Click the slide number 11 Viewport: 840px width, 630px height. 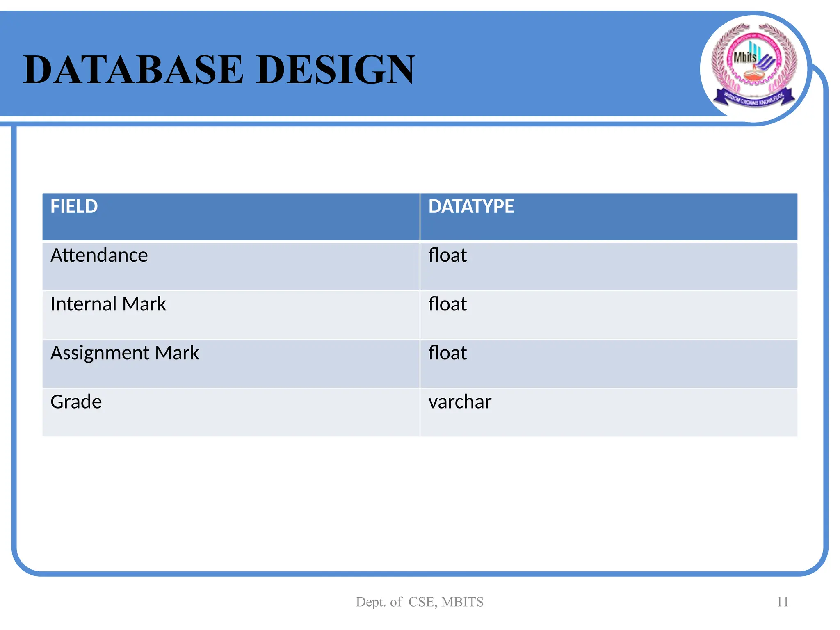click(x=782, y=602)
